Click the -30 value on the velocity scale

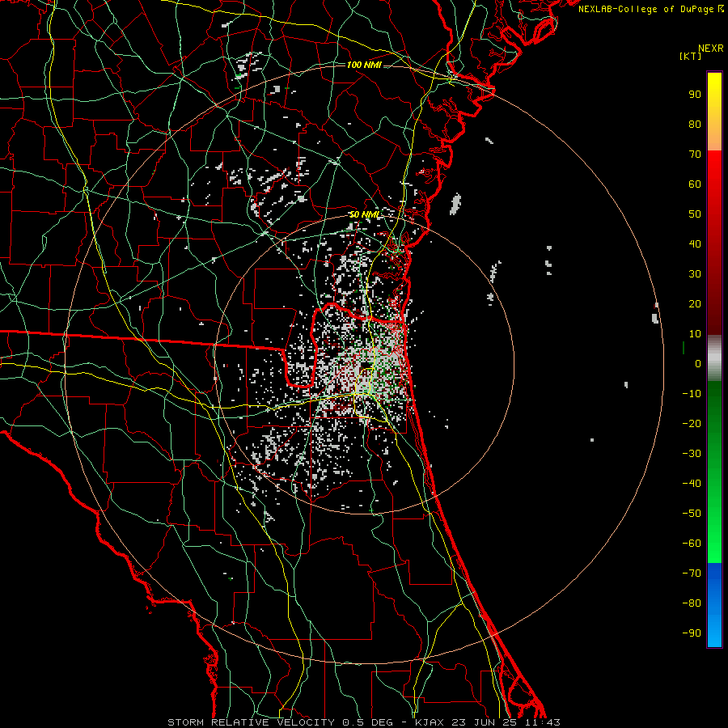(x=692, y=454)
